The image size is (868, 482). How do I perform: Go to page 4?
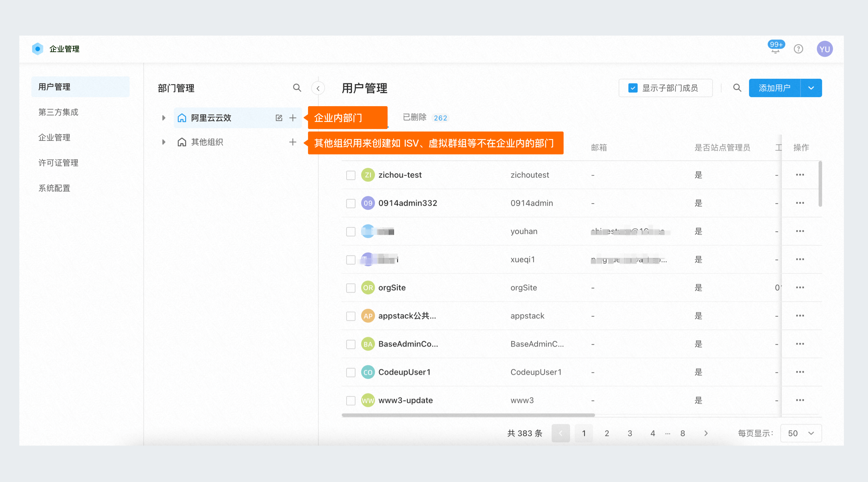653,433
